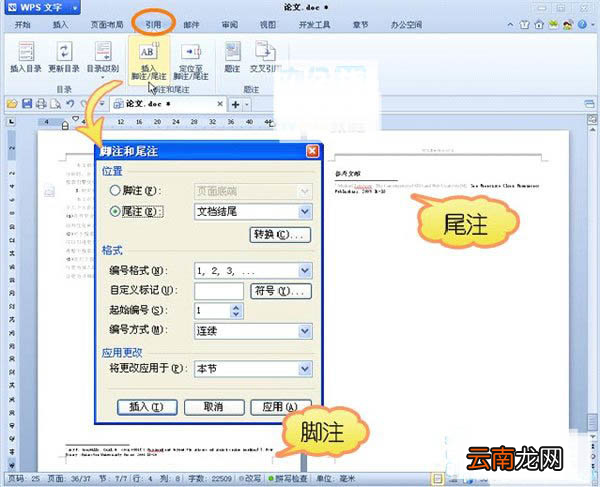Click the skin shirt icon at top right

(x=525, y=25)
